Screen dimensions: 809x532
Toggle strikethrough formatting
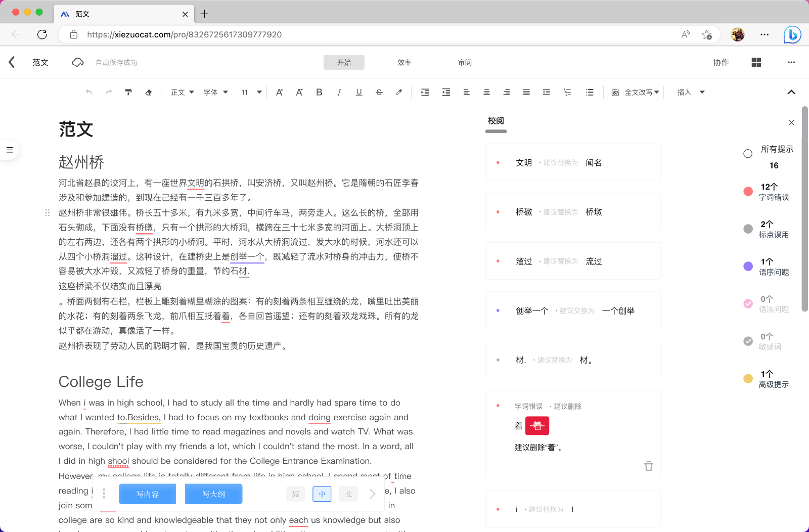point(379,92)
